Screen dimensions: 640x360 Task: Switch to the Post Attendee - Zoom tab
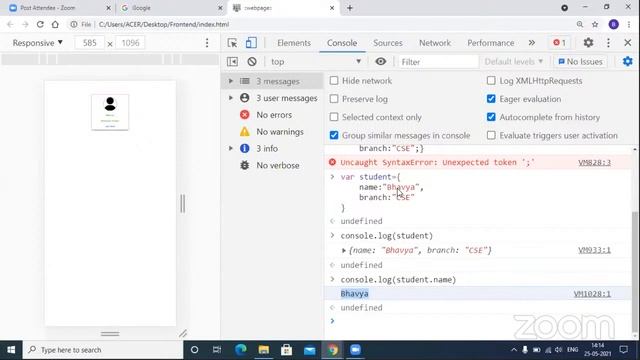pos(59,8)
